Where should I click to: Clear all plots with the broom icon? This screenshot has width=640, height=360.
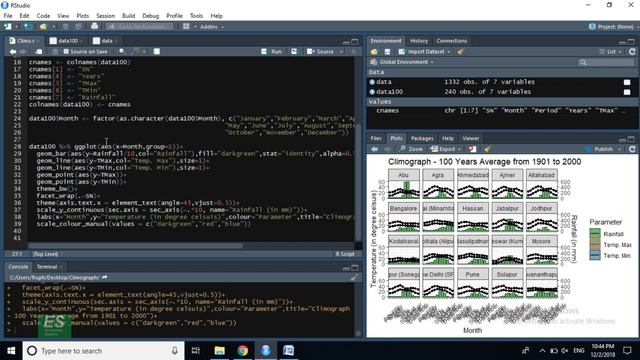click(x=487, y=149)
